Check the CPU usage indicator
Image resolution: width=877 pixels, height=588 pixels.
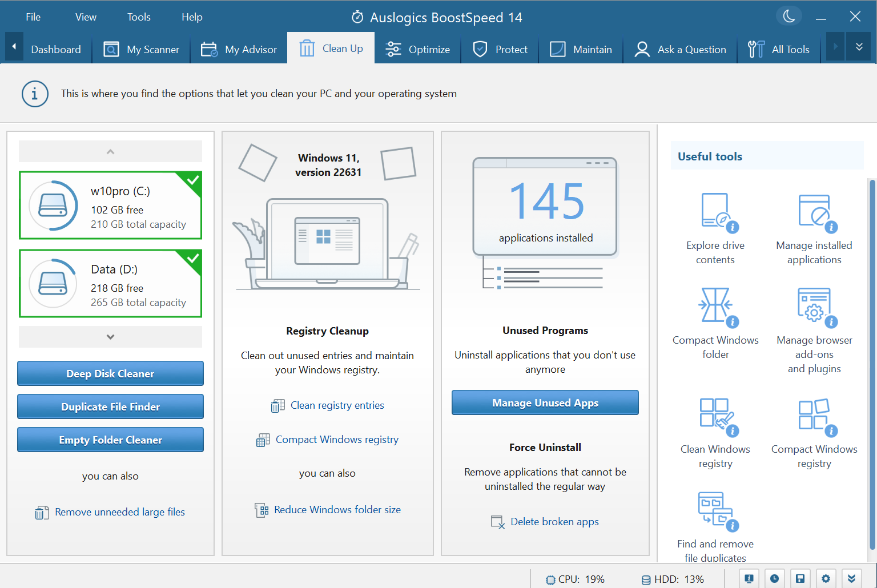[x=574, y=578]
